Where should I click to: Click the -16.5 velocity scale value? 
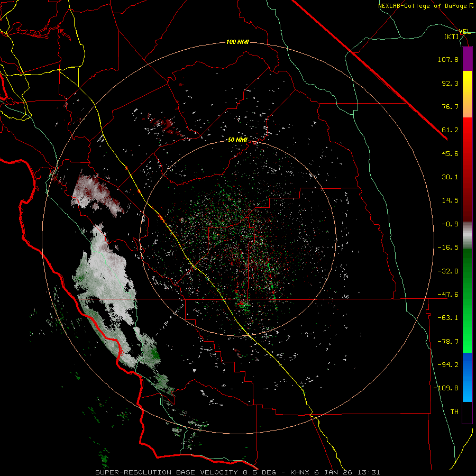click(x=448, y=248)
